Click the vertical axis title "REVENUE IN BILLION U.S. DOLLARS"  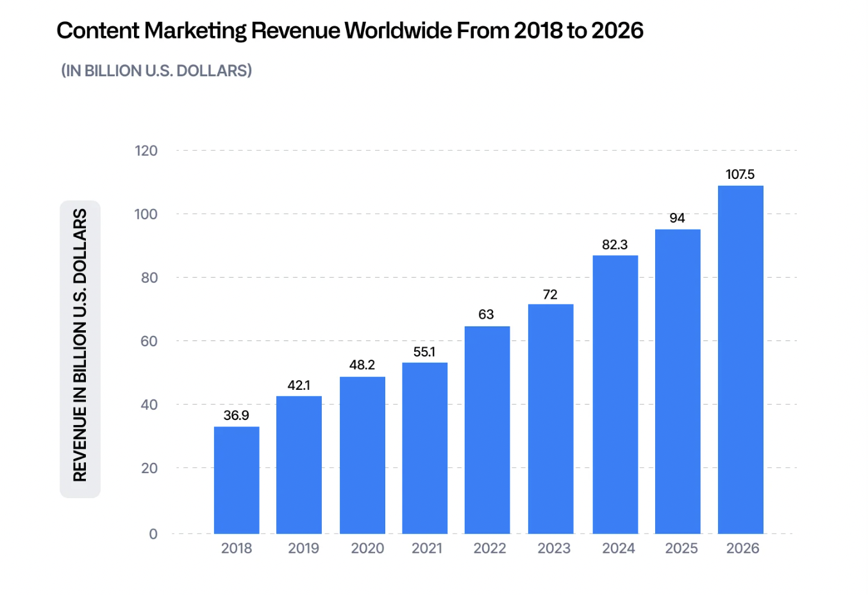[x=80, y=345]
